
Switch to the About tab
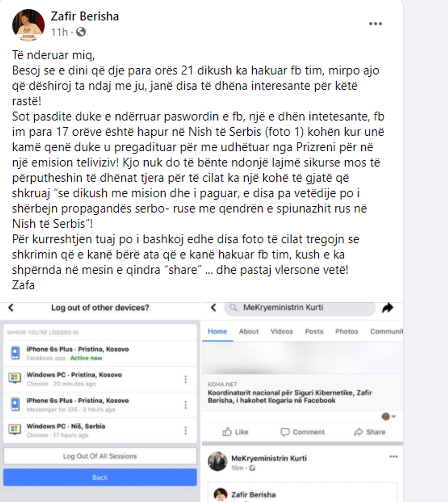pyautogui.click(x=249, y=331)
